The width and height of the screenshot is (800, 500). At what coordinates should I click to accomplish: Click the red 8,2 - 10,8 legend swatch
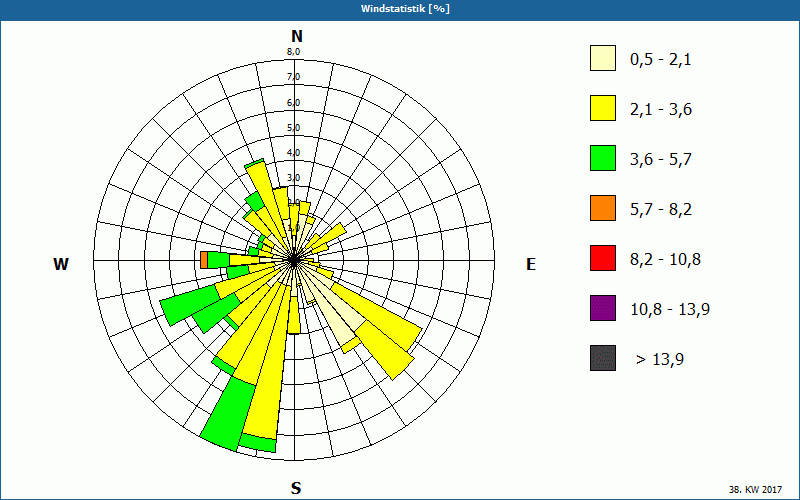point(603,258)
